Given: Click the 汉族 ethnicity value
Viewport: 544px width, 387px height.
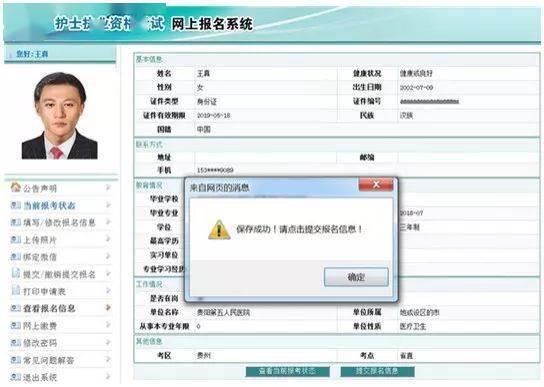Looking at the screenshot, I should (406, 116).
